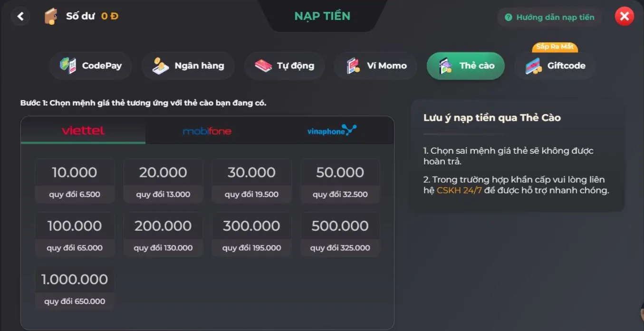This screenshot has height=331, width=644.
Task: Pick the 500.000 card value
Action: click(340, 234)
